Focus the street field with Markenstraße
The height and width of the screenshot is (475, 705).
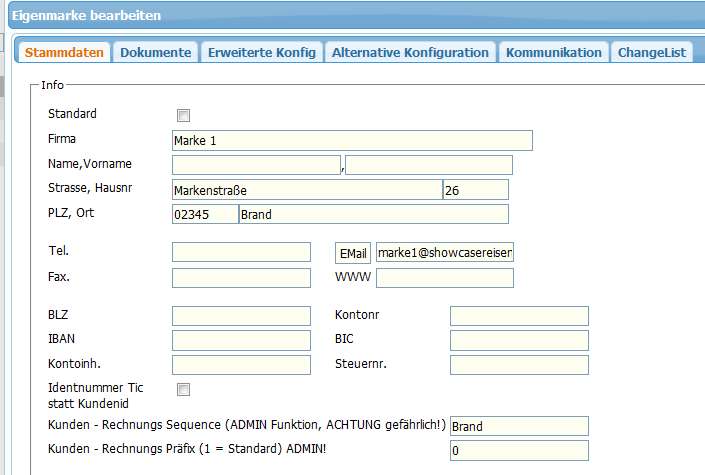306,190
